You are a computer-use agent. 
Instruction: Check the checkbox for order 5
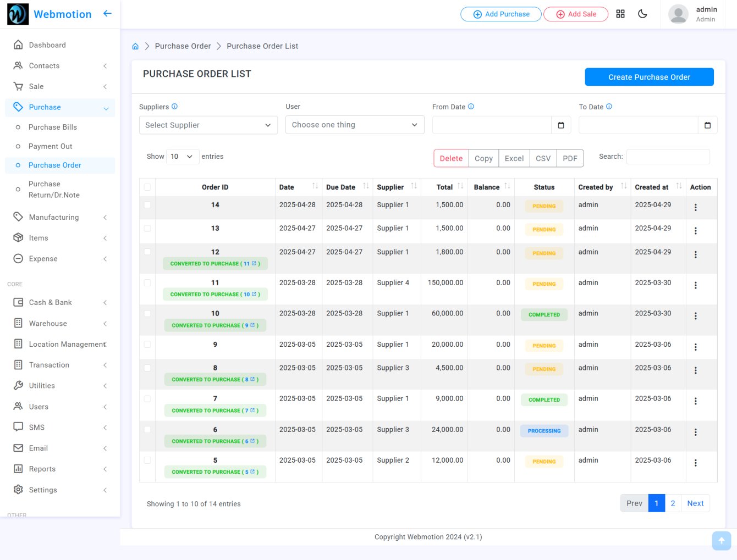[147, 461]
